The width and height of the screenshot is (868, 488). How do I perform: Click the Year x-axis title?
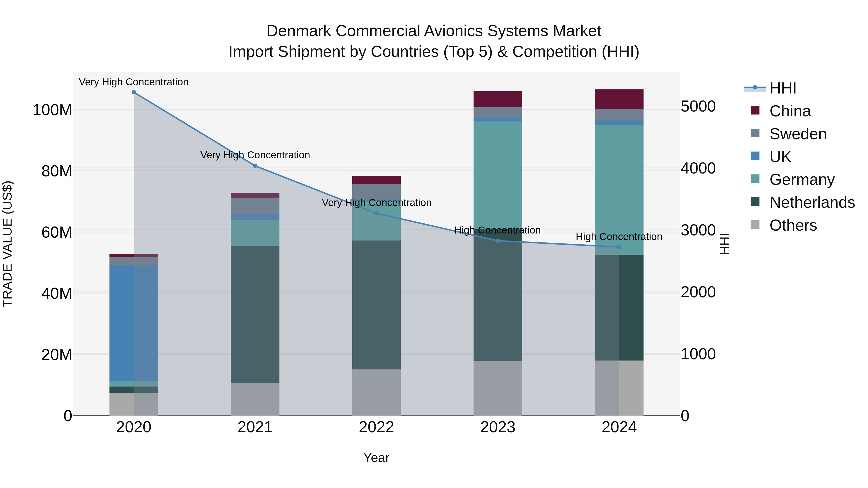(x=376, y=458)
